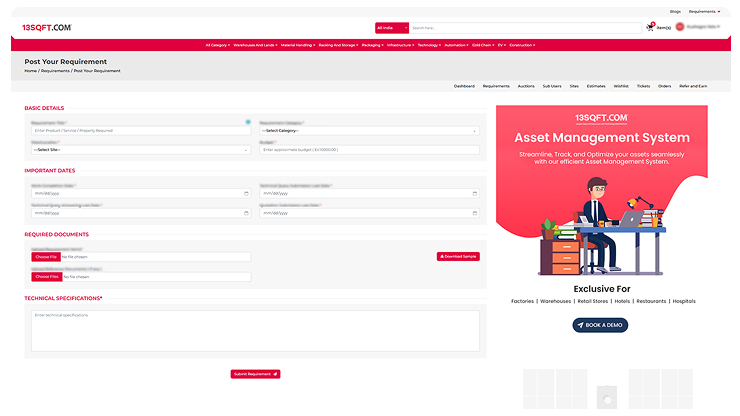The image size is (740, 416).
Task: Click the Submit Requirement button
Action: pos(255,374)
